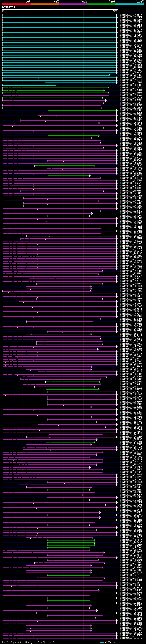Open hit UniRef100_Q9ZPF5

point(131,22)
